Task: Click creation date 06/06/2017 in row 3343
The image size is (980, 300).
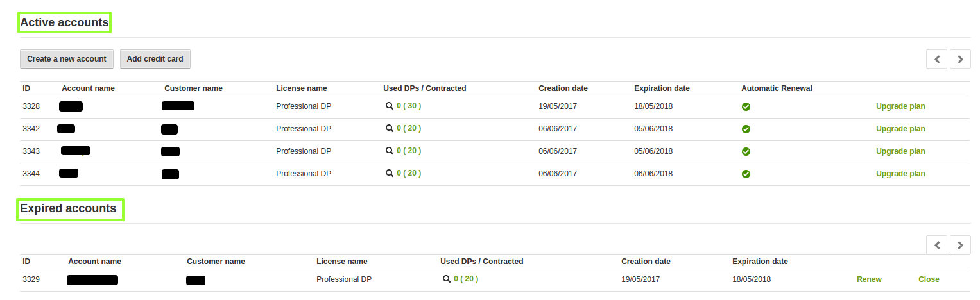Action: click(x=558, y=151)
